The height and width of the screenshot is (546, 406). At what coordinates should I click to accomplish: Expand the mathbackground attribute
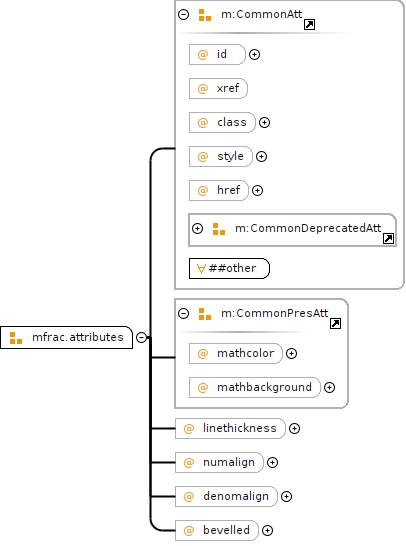point(329,388)
